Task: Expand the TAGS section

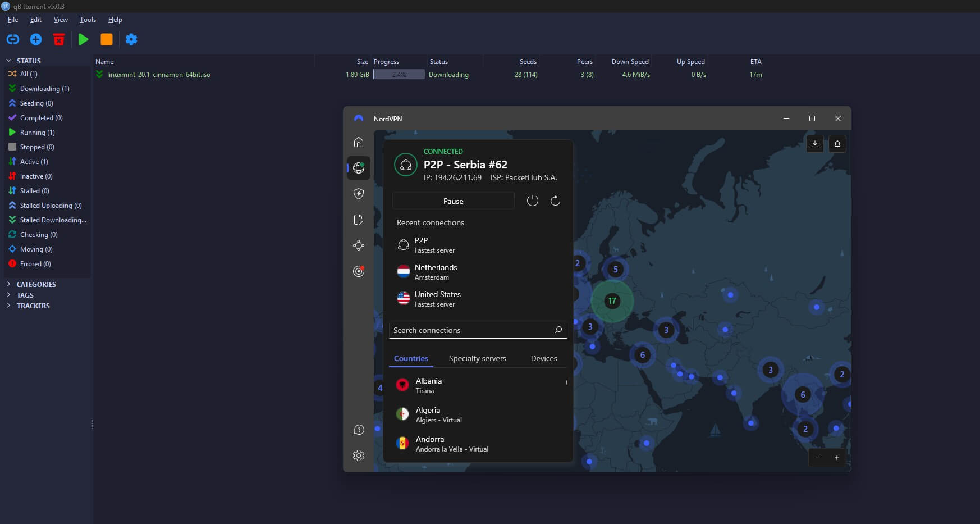Action: (8, 295)
